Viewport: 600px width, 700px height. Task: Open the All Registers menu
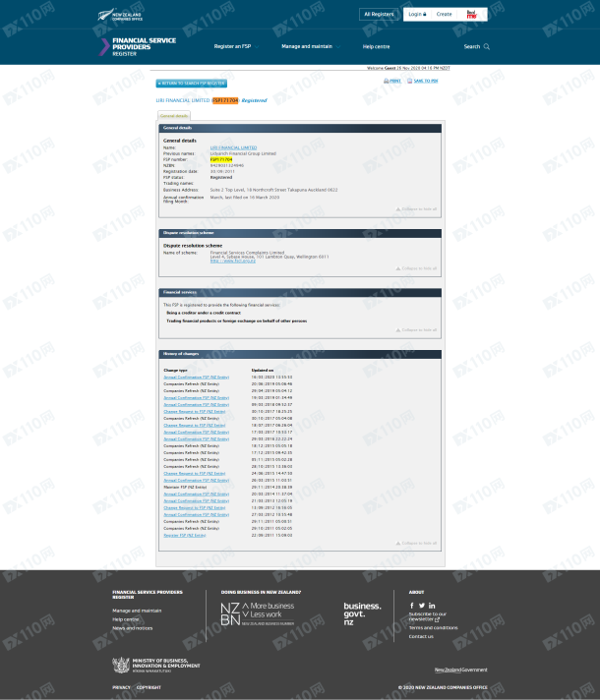(x=379, y=15)
